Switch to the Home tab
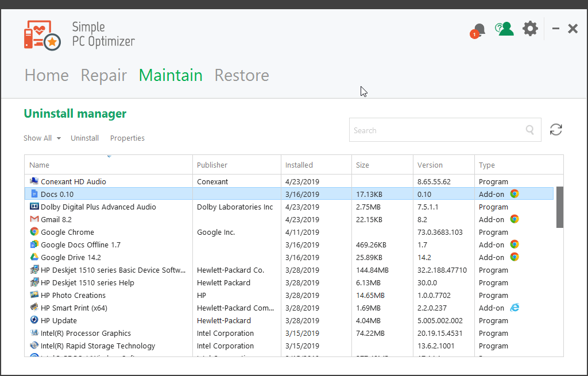 [47, 75]
